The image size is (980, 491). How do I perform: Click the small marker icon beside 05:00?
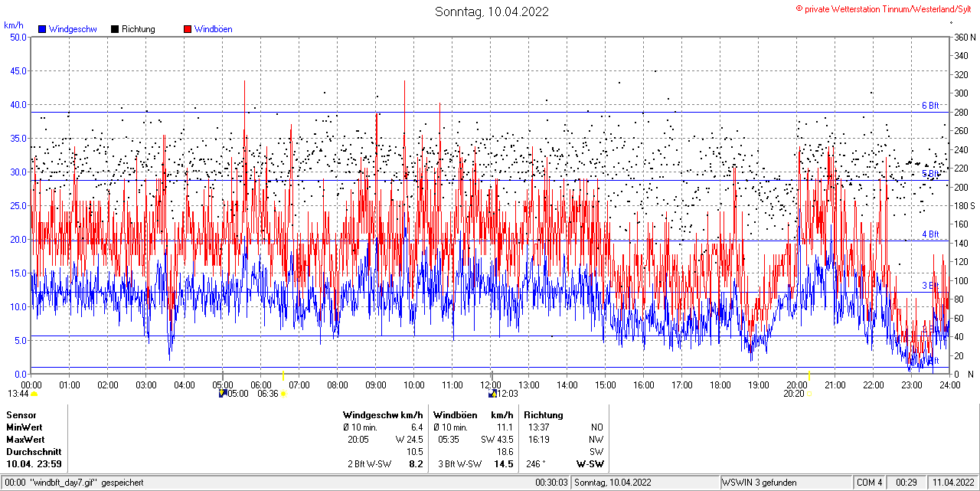tap(223, 394)
